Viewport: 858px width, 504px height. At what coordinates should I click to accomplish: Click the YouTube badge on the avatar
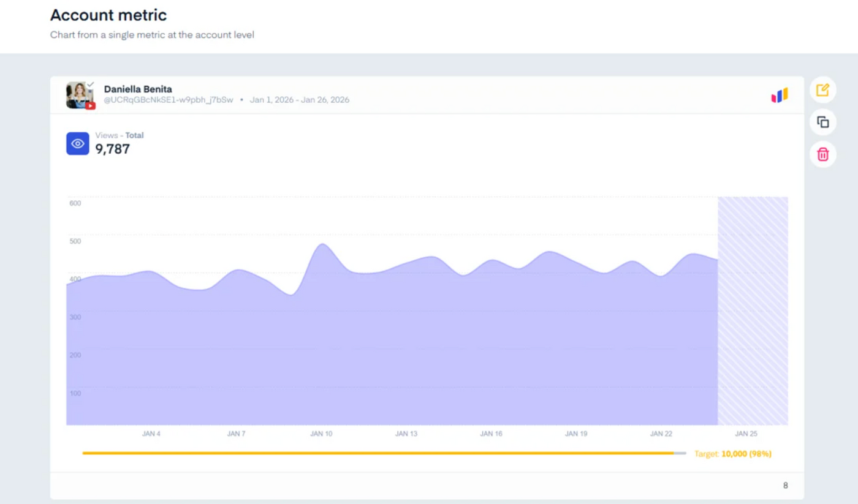(90, 105)
